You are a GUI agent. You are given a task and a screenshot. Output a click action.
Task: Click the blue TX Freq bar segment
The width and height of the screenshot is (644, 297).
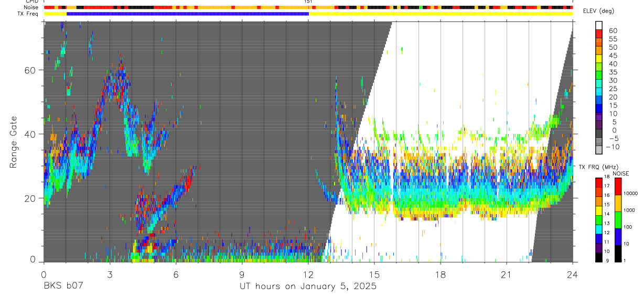(x=188, y=14)
